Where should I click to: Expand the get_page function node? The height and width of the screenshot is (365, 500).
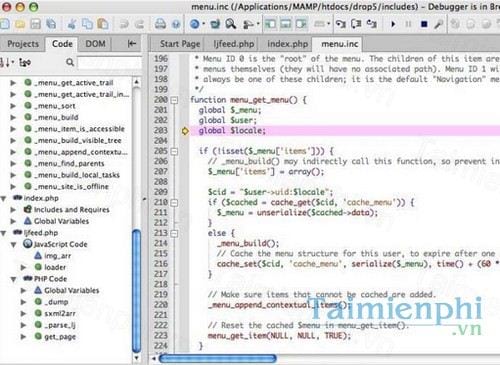[23, 337]
